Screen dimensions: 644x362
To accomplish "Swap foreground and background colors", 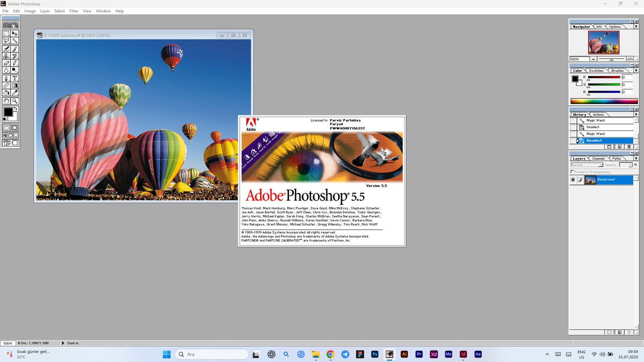I will click(x=16, y=108).
